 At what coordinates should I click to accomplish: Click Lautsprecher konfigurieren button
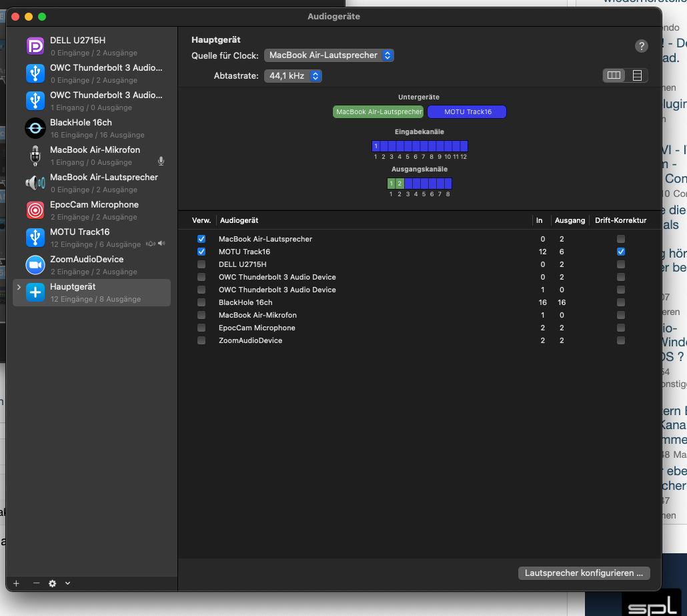584,573
